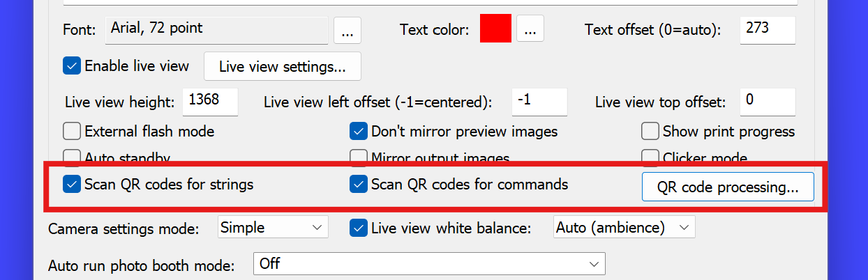Toggle Live view white balance checkbox
This screenshot has width=868, height=280.
(x=359, y=227)
